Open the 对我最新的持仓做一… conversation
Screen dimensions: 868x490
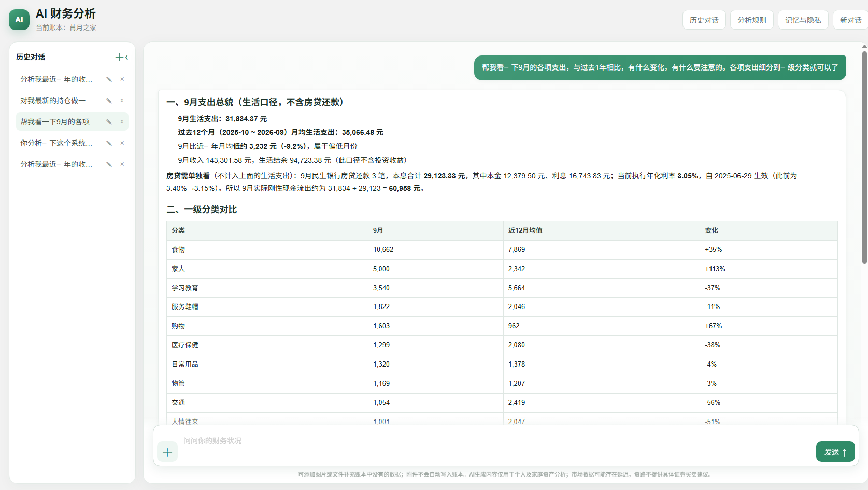[56, 101]
